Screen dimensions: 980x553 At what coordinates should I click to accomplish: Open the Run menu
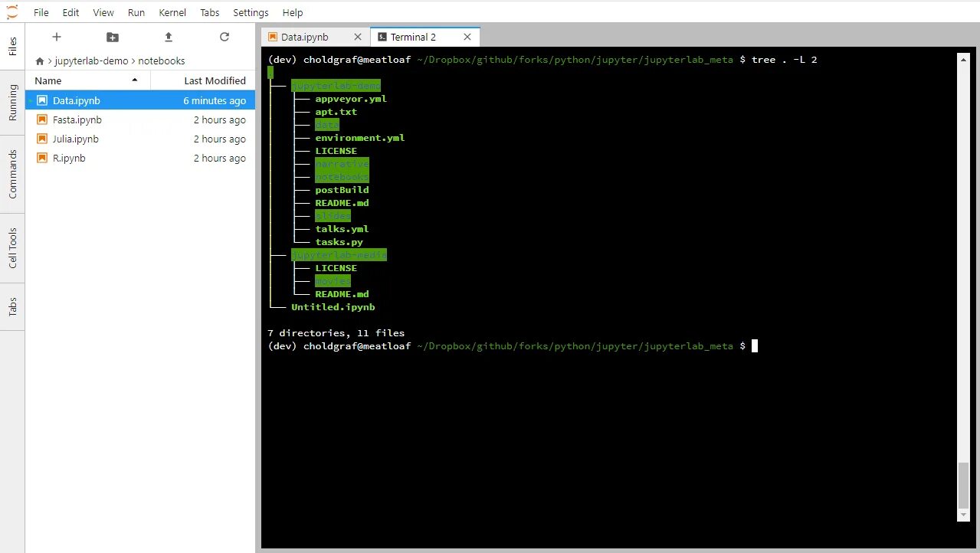[136, 12]
